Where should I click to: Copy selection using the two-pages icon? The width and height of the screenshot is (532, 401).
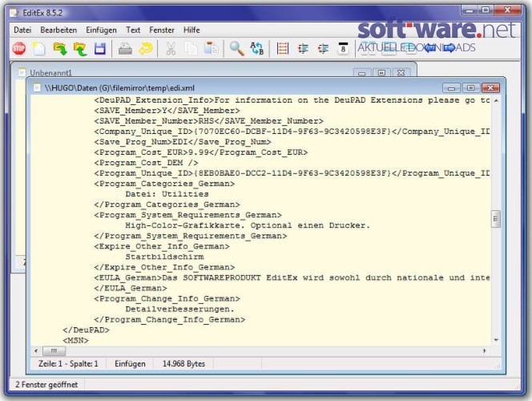click(191, 49)
